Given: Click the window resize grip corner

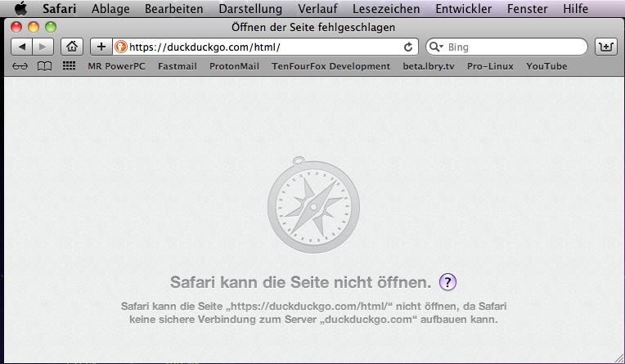Looking at the screenshot, I should tap(618, 357).
